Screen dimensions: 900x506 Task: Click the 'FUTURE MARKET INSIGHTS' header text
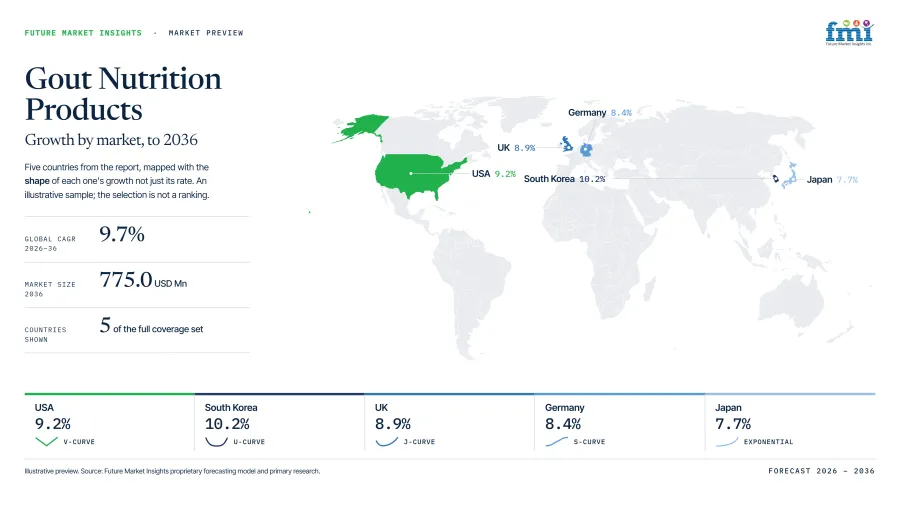click(83, 33)
